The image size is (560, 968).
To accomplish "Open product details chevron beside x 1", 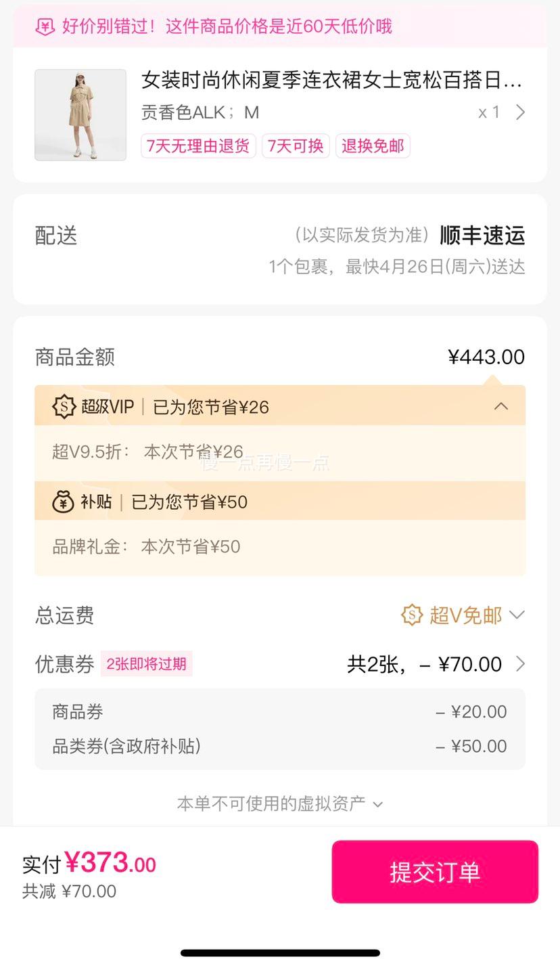I will point(520,112).
